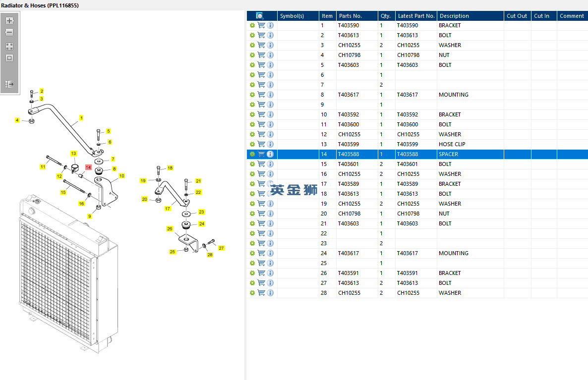Screen dimensions: 588x380
Task: Click the Qty. column header
Action: pos(386,16)
